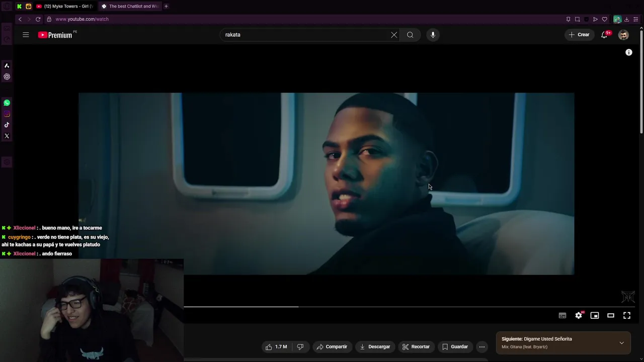Open YouTube notifications bell

point(605,35)
